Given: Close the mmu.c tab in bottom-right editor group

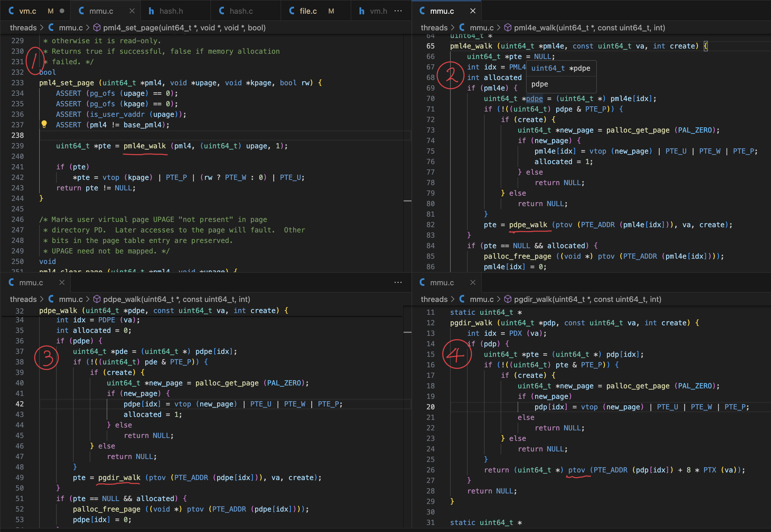Looking at the screenshot, I should tap(473, 282).
